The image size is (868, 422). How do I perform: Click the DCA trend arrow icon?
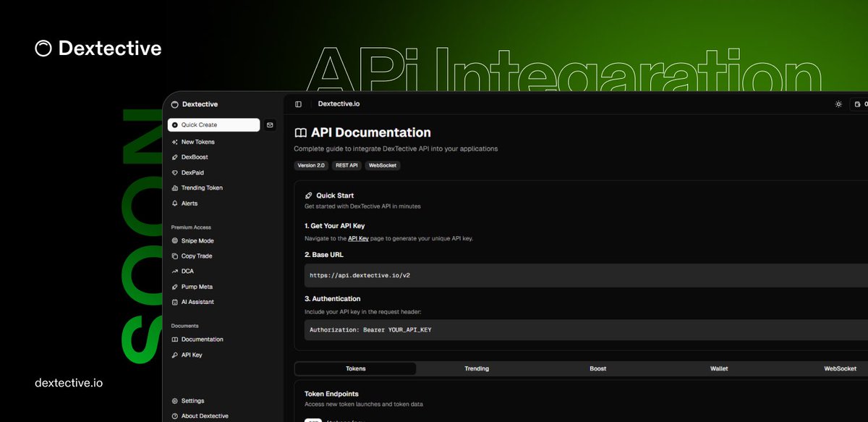[174, 271]
